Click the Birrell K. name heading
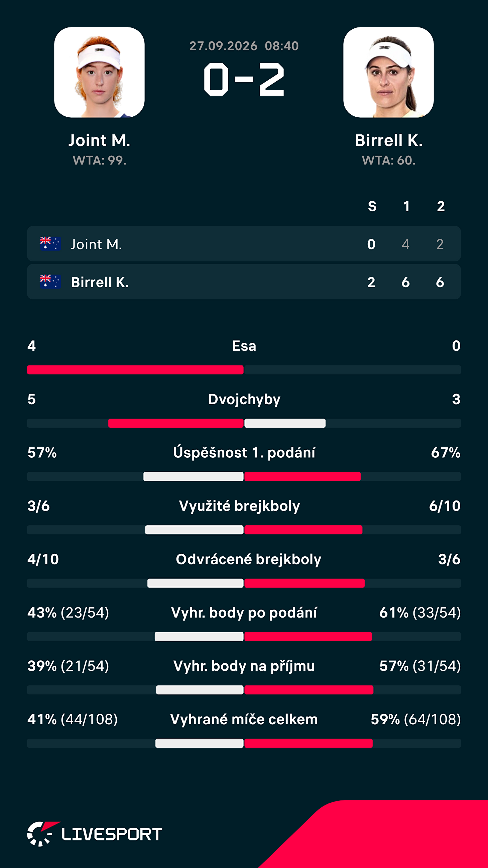 pos(389,140)
